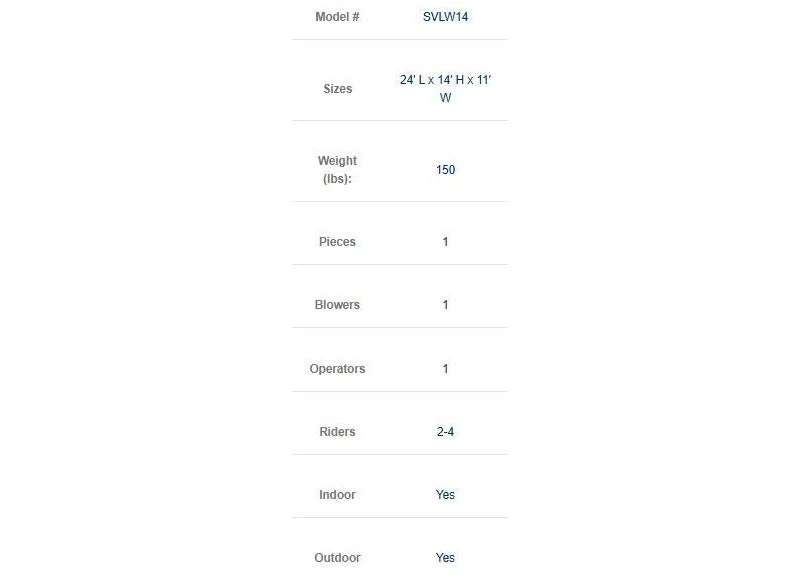Click the '(lbs):' unit text
800x576 pixels.
[x=337, y=179]
